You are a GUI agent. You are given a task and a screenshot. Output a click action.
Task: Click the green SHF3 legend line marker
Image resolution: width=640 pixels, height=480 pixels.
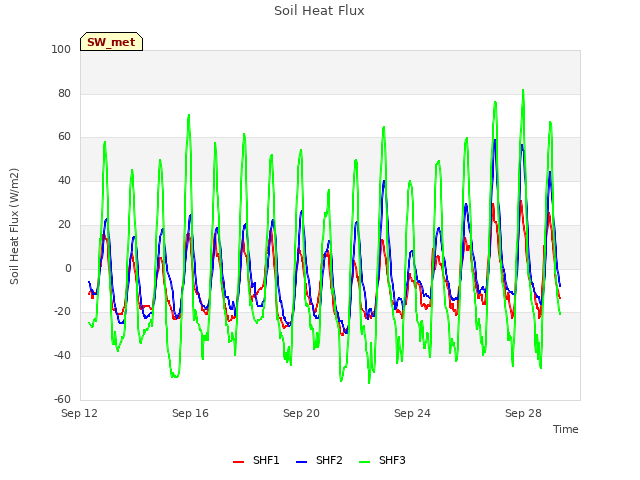[x=365, y=462]
